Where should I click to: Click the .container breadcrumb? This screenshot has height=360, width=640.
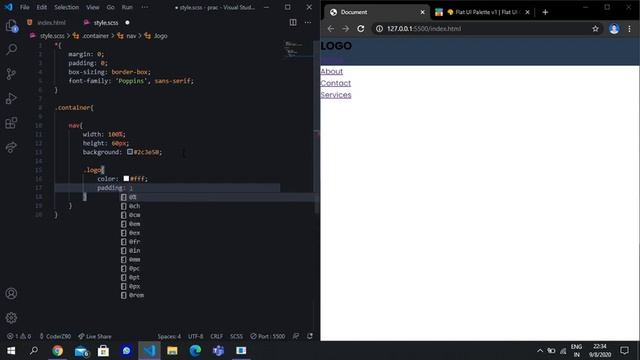tap(95, 36)
